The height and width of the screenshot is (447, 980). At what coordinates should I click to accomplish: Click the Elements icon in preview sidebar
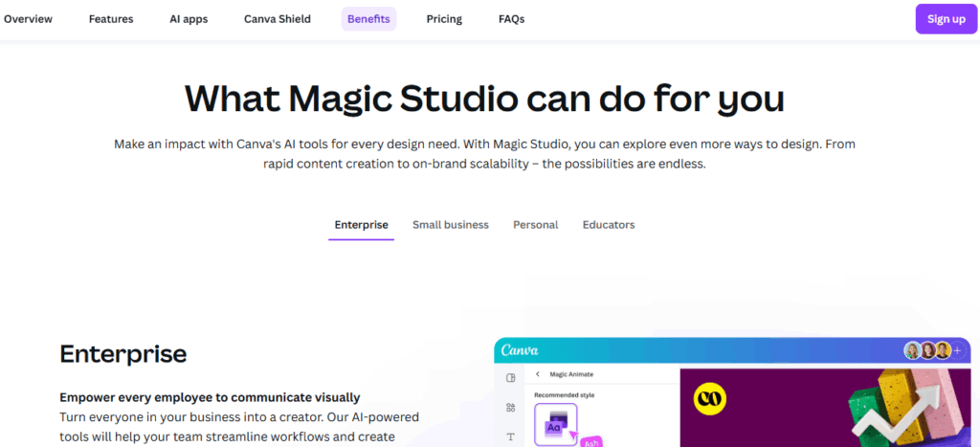[x=511, y=408]
